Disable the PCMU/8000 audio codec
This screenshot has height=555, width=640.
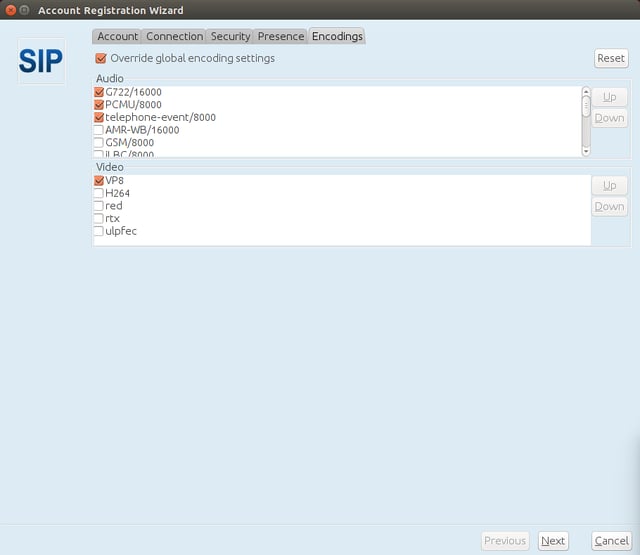(99, 105)
